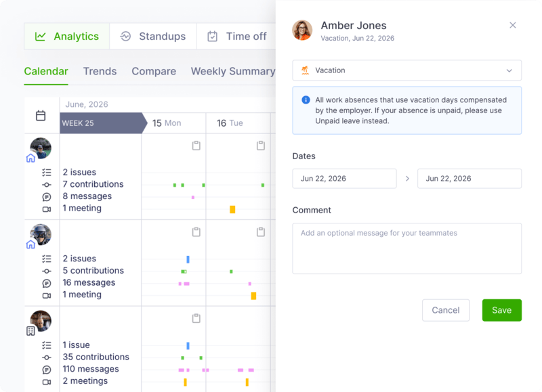Screen dimensions: 542x392
Task: Open the calendar date picker icon
Action: coord(41,115)
